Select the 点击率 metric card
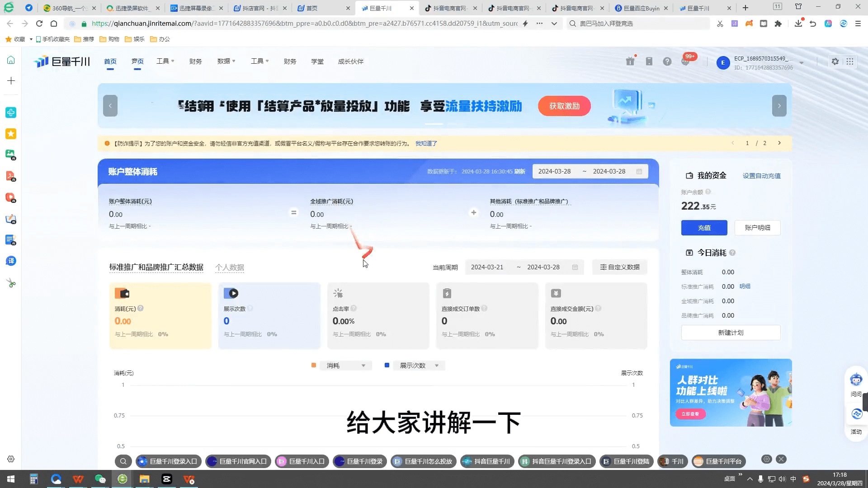Screen dimensions: 868x488 click(378, 316)
